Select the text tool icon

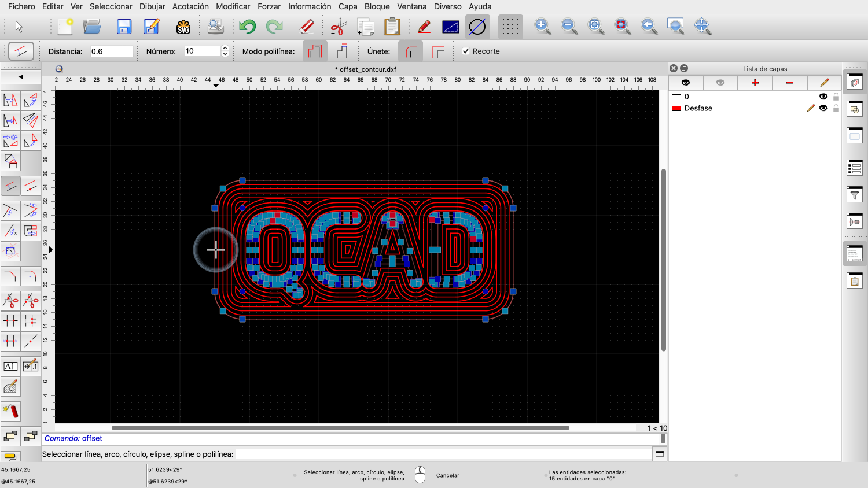tap(10, 366)
